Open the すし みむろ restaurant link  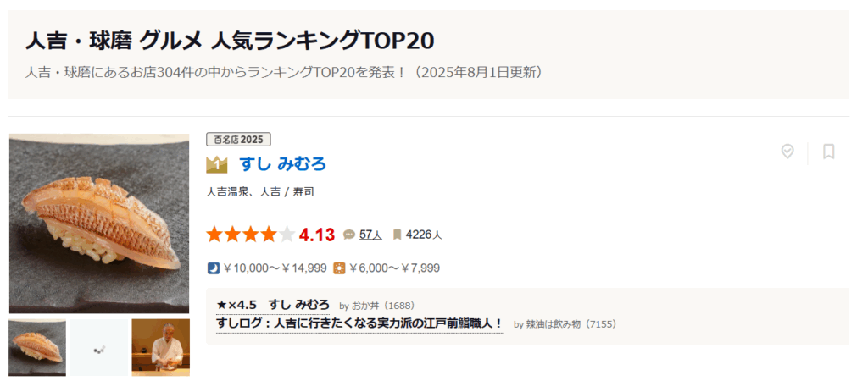click(282, 164)
